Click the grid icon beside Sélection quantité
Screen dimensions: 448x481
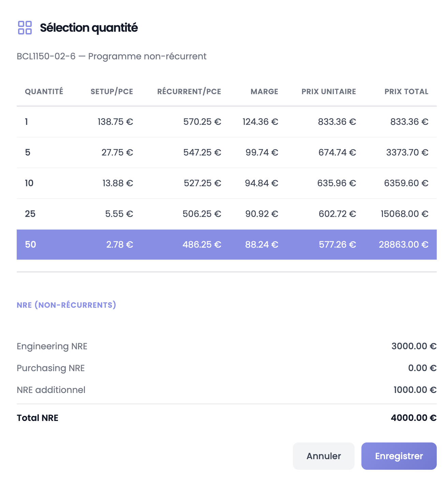coord(24,28)
